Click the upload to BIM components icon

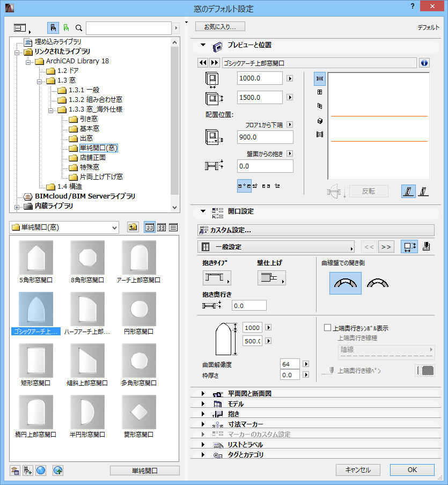click(58, 471)
